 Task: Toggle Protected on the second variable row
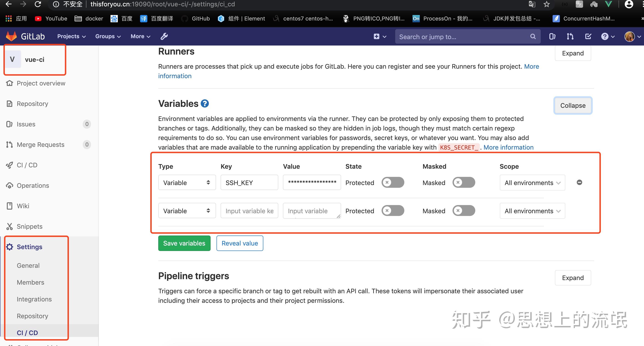pyautogui.click(x=393, y=211)
